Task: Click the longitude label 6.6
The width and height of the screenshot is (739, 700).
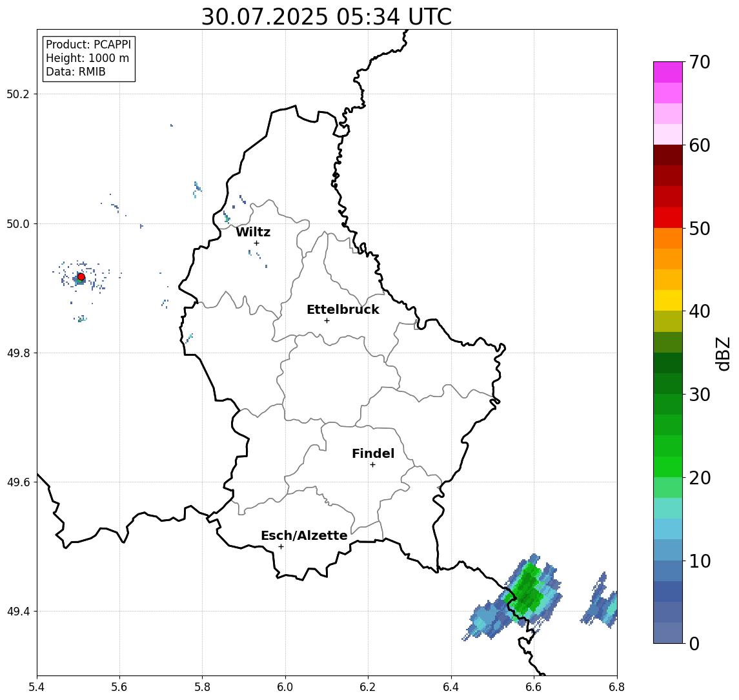Action: click(x=534, y=687)
